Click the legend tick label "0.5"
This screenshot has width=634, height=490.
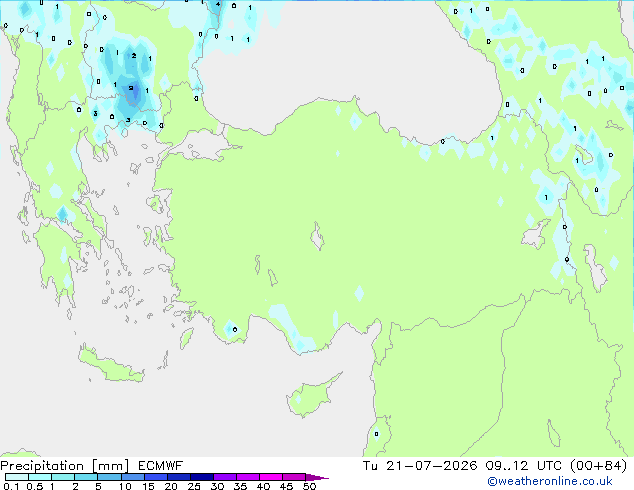click(34, 486)
